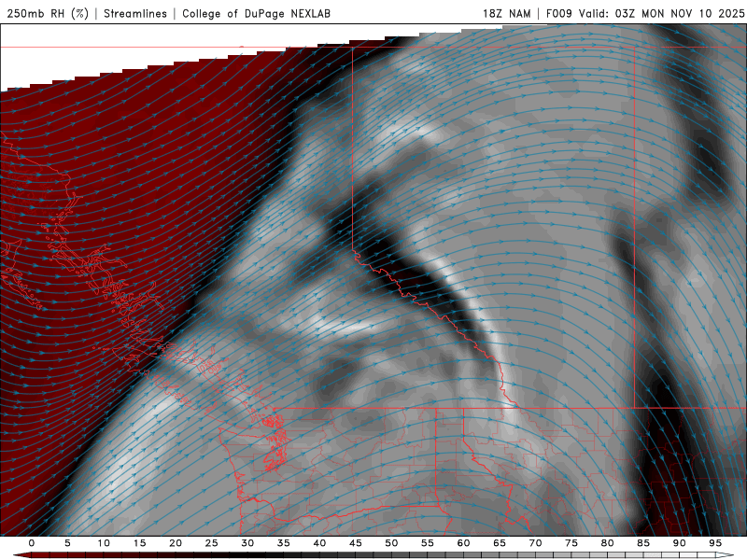
Task: Click the 'F009 Valid: 03Z MON NOV 10 2025' text
Action: (645, 13)
